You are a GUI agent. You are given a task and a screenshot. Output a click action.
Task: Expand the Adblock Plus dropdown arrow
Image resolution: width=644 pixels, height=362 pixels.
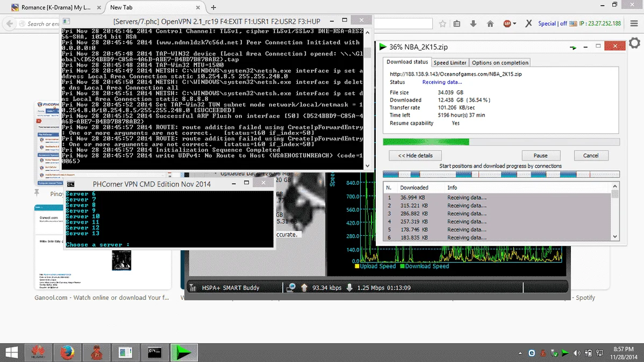coord(514,24)
